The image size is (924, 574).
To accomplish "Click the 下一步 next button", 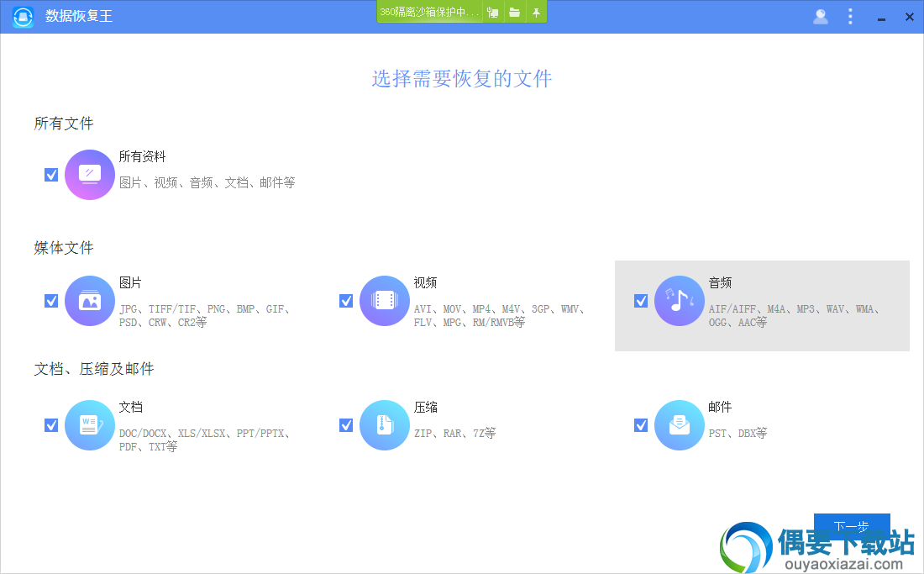I will [852, 526].
